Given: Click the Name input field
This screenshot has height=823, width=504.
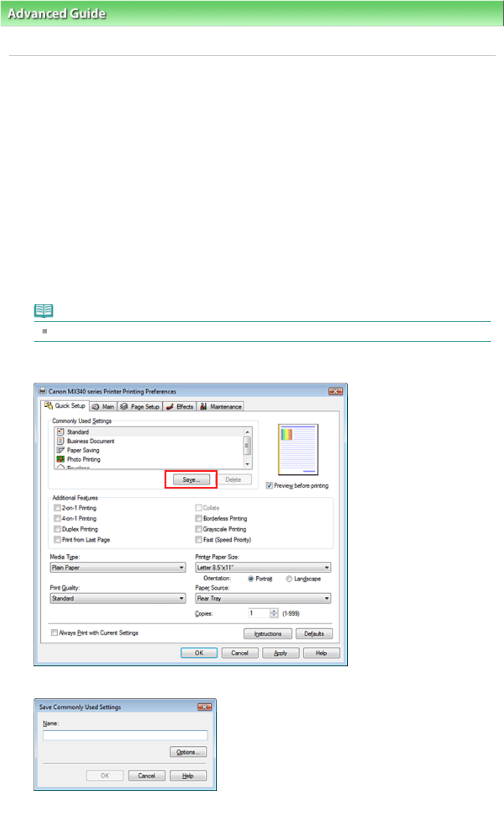Looking at the screenshot, I should tap(125, 735).
